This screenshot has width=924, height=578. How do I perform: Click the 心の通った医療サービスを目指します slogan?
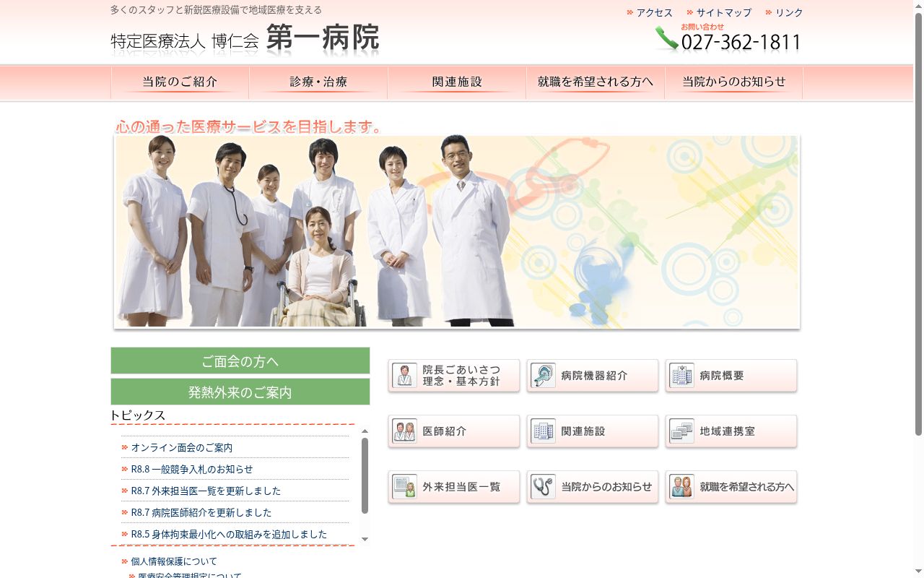pos(249,127)
